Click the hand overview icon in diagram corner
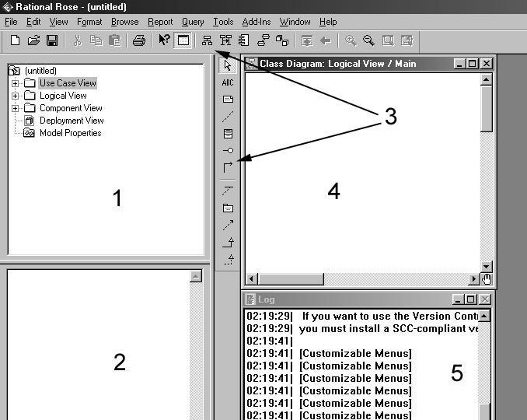 tap(487, 278)
